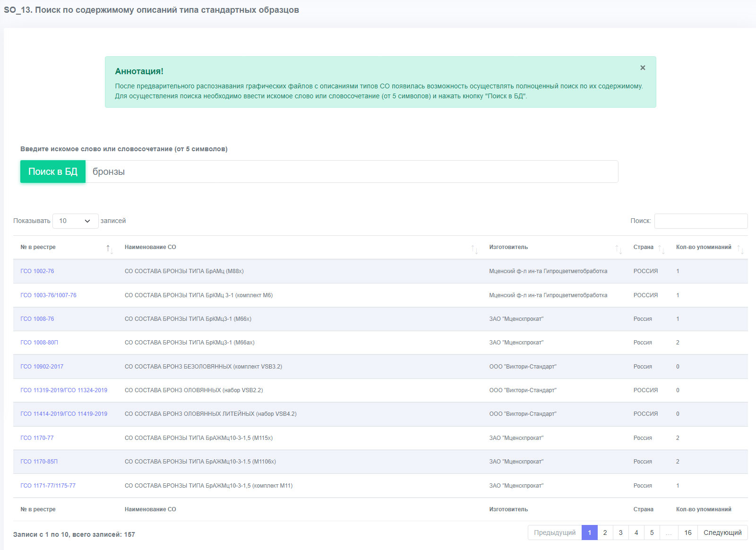Go to pagination page 3
Viewport: 756px width, 550px height.
tap(620, 533)
